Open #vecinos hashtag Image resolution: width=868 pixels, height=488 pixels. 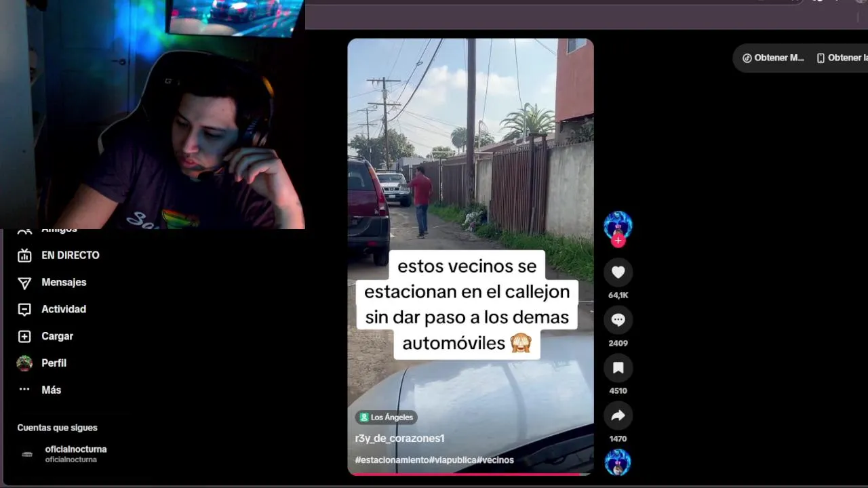tap(495, 460)
